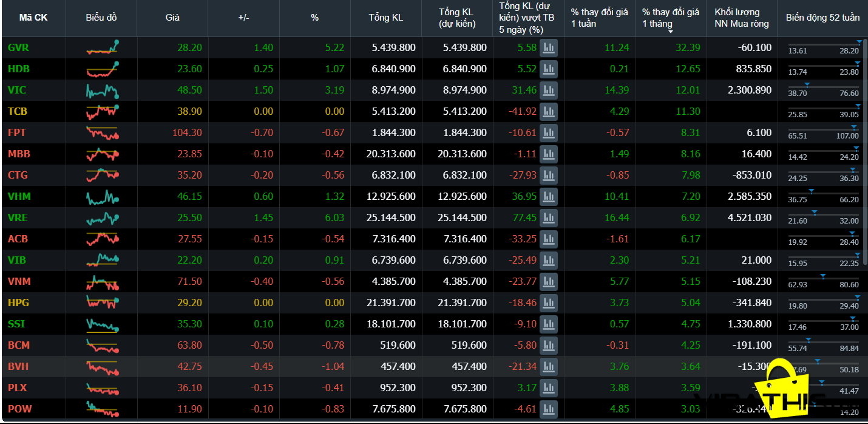Select the ACB ticker symbol
This screenshot has height=424, width=868.
[18, 239]
